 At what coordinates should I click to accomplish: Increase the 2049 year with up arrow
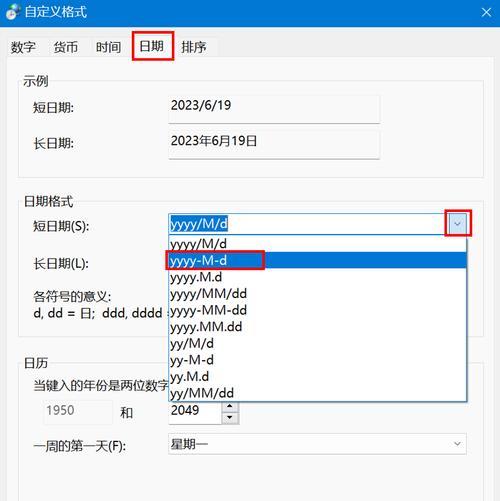(x=230, y=407)
